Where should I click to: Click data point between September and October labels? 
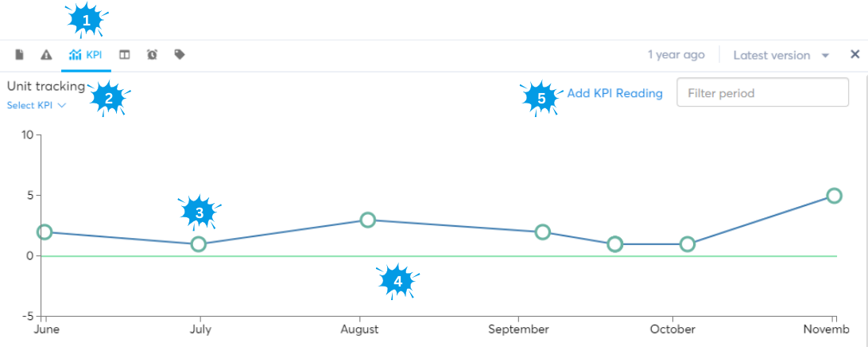pyautogui.click(x=614, y=244)
